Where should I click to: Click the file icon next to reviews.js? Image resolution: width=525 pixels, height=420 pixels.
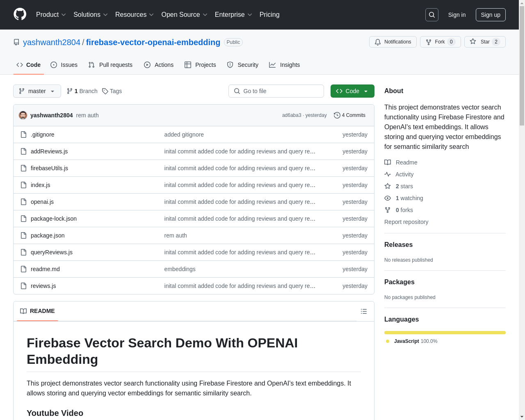point(24,286)
